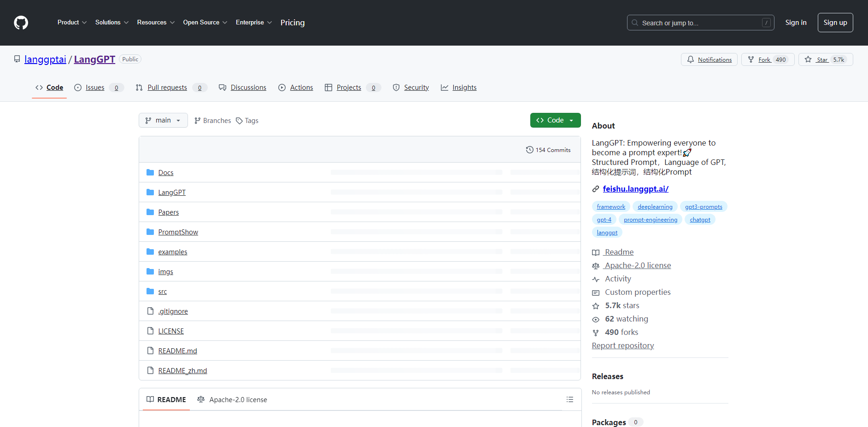Click the Fork icon in header
Image resolution: width=868 pixels, height=427 pixels.
click(x=751, y=59)
